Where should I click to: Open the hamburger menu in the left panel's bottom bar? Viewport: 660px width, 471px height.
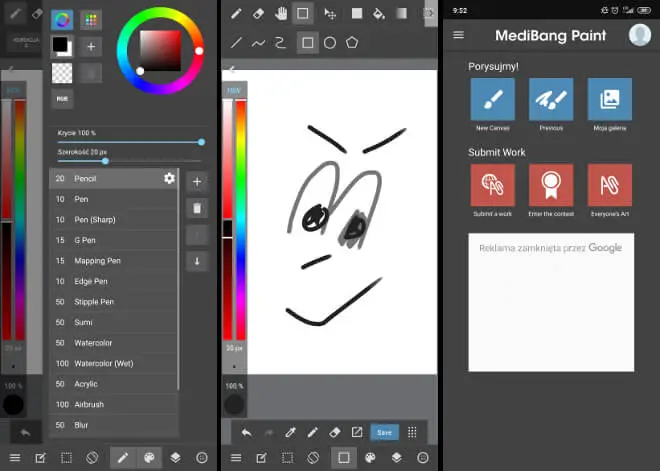click(x=15, y=458)
